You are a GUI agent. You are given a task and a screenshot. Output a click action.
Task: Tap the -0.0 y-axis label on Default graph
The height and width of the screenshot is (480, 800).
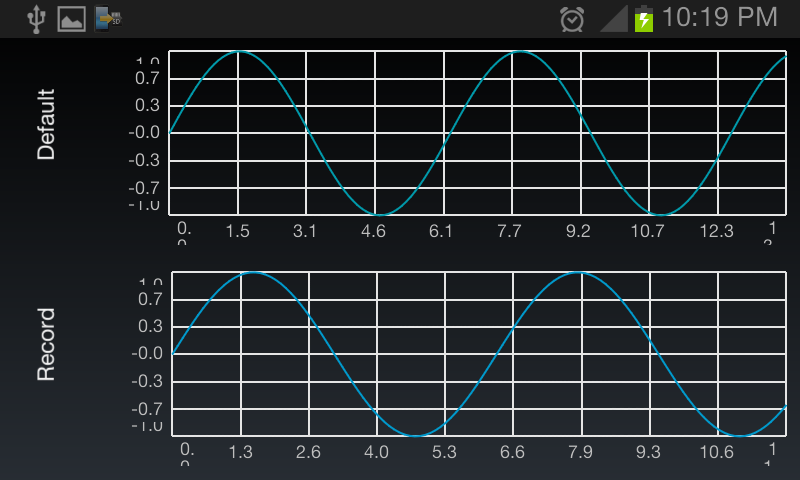[x=144, y=133]
